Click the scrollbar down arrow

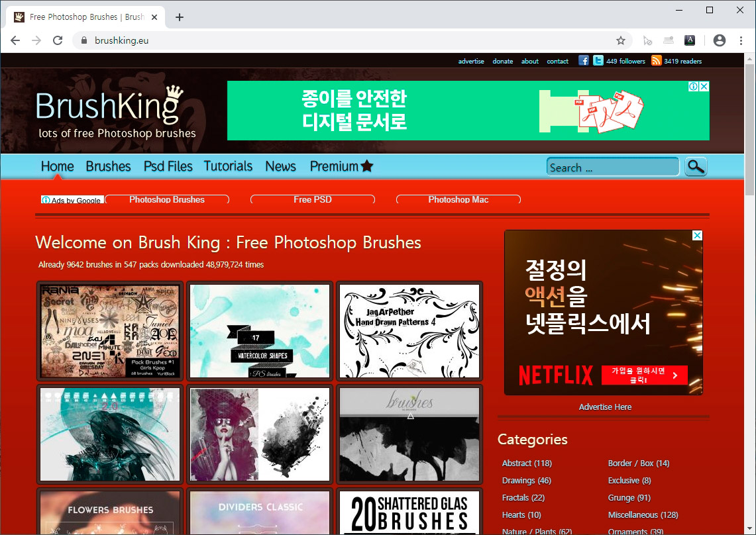(x=750, y=529)
